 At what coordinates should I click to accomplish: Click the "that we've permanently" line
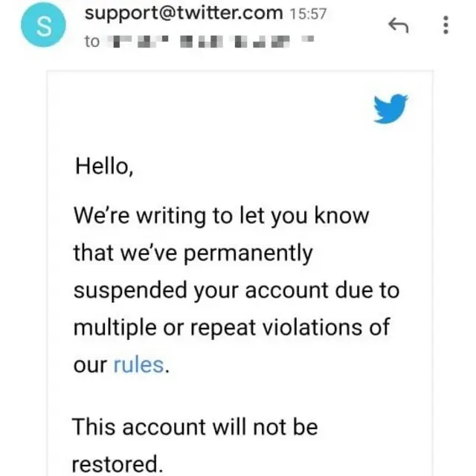pyautogui.click(x=193, y=253)
